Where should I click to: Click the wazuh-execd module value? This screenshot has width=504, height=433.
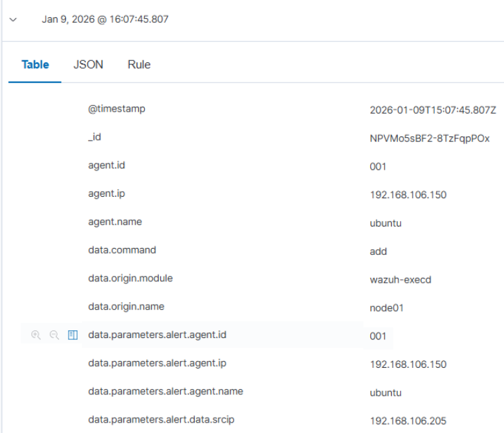tap(402, 279)
